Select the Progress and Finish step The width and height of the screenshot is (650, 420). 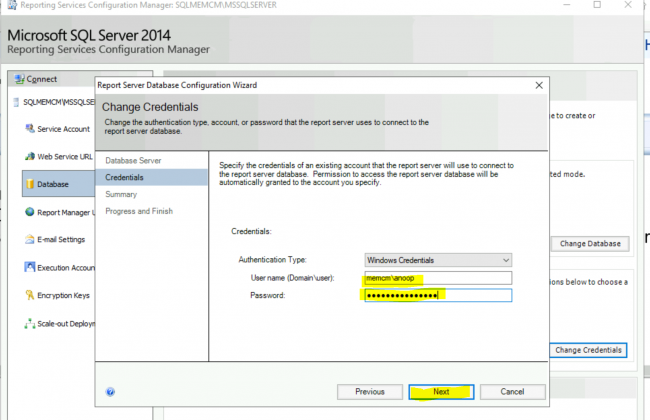tap(139, 211)
